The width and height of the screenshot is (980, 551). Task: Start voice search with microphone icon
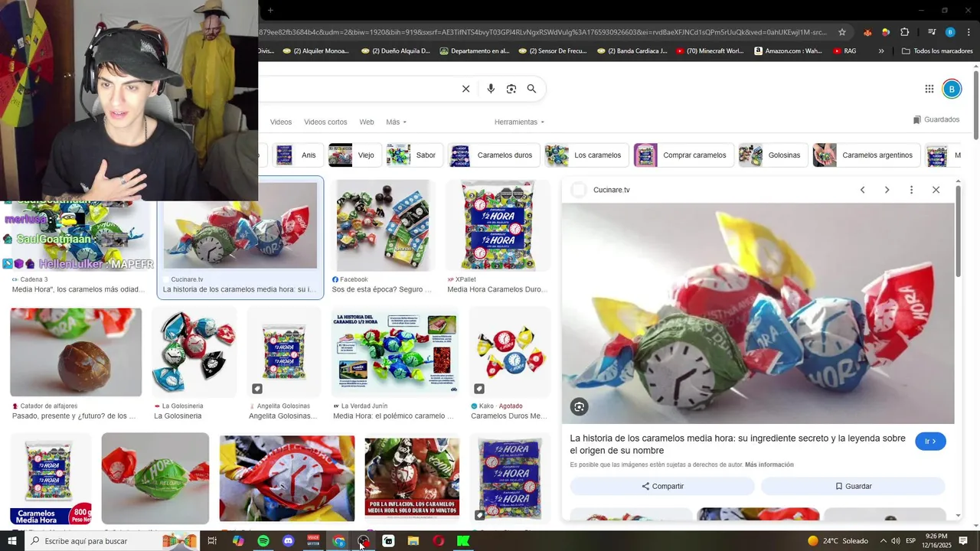point(491,89)
